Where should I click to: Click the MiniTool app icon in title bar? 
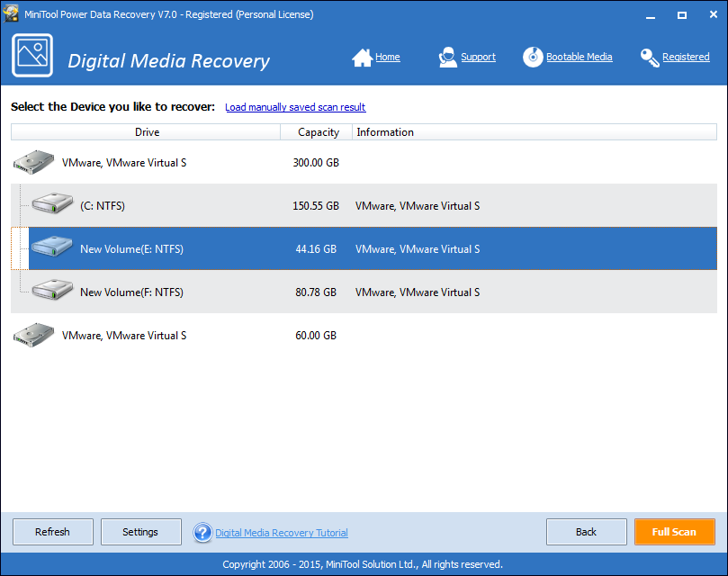click(10, 13)
